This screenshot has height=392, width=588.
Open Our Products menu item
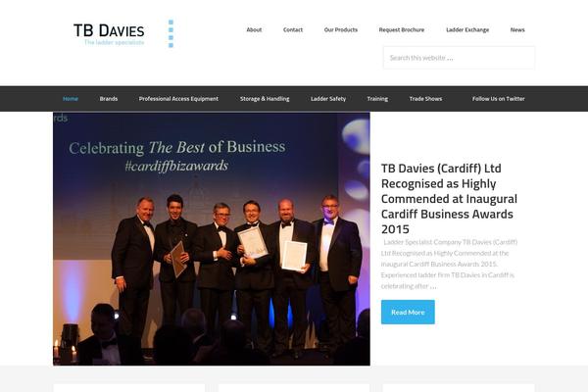[340, 29]
